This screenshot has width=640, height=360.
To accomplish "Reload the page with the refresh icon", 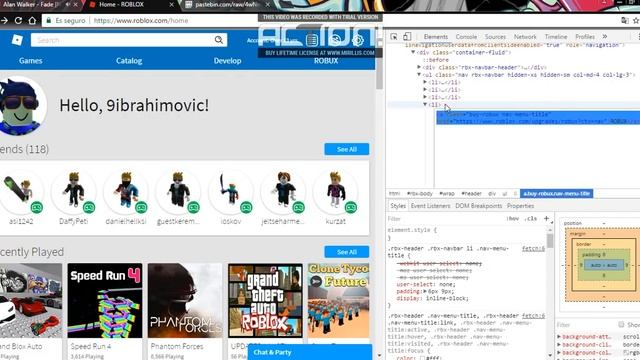I will click(18, 20).
